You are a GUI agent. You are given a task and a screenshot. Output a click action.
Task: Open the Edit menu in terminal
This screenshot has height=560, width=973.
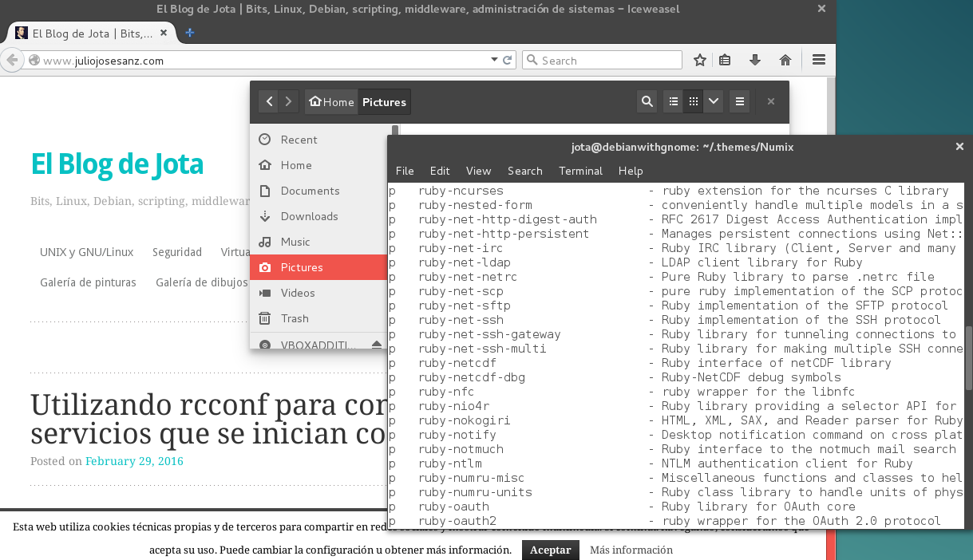click(440, 171)
